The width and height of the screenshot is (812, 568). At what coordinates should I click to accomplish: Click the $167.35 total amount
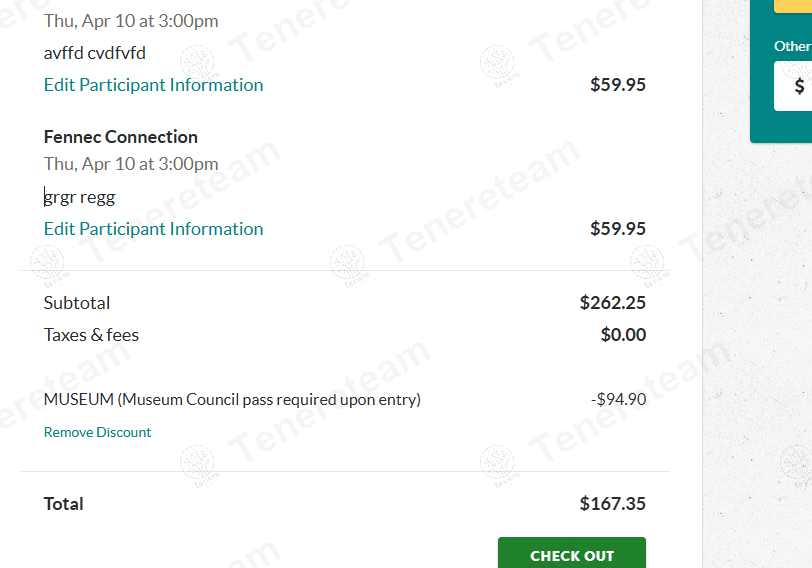pos(612,504)
